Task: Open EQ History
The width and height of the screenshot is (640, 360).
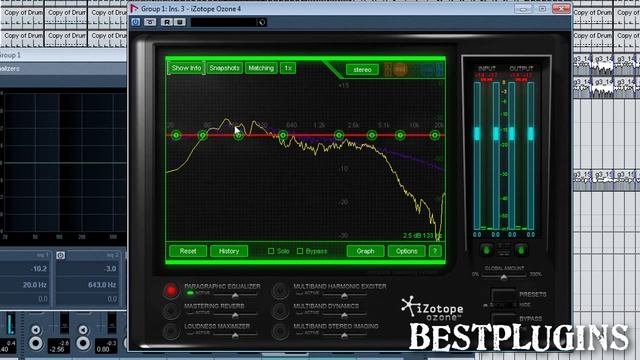Action: (x=229, y=251)
